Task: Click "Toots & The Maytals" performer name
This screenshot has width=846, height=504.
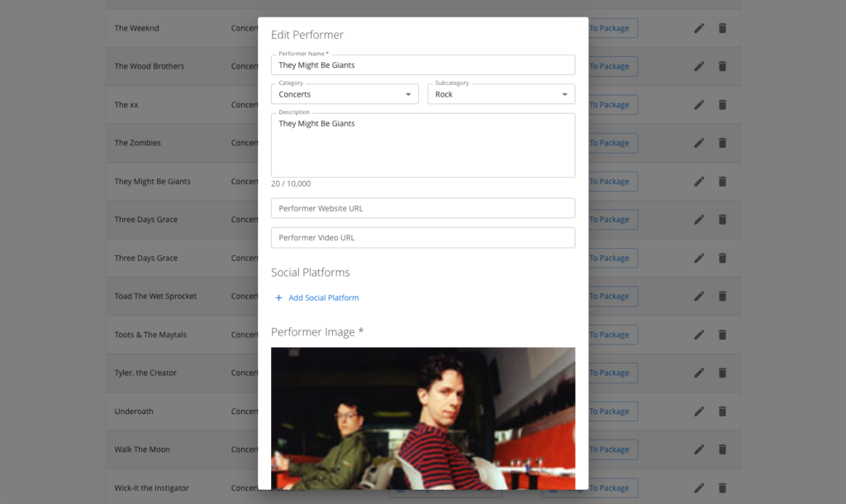Action: [x=150, y=335]
